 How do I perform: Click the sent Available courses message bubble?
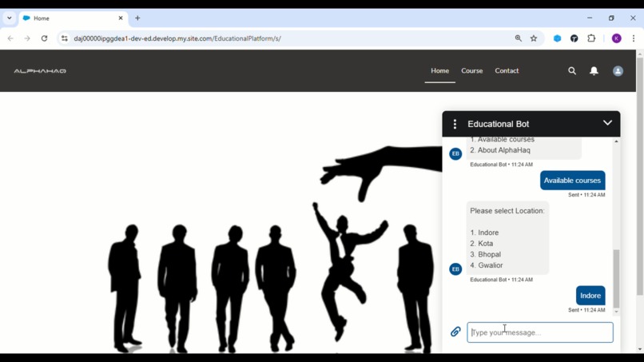coord(572,181)
